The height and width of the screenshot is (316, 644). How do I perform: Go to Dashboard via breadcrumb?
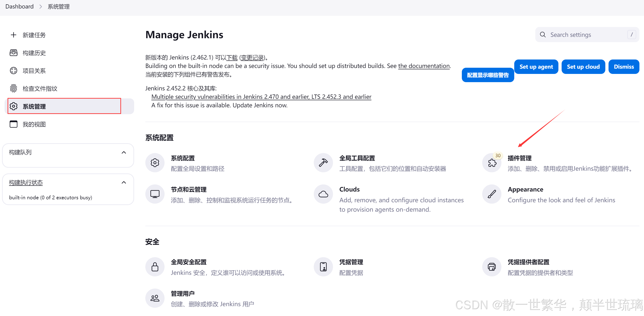(x=19, y=6)
